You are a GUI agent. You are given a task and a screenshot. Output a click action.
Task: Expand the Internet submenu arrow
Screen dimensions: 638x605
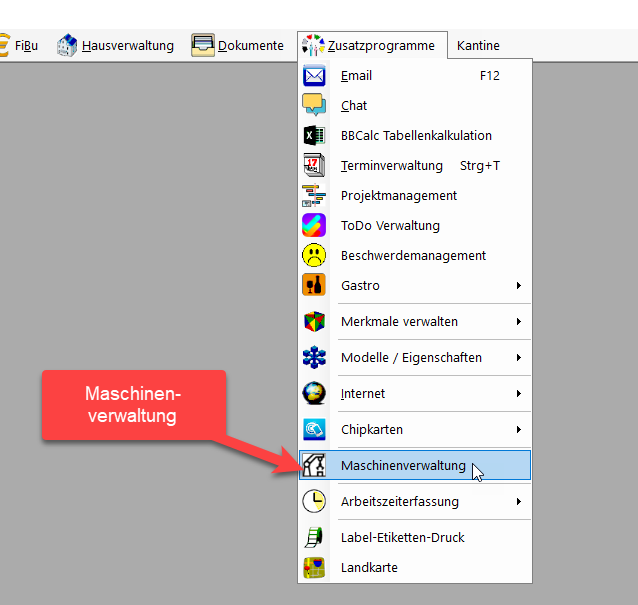click(519, 393)
